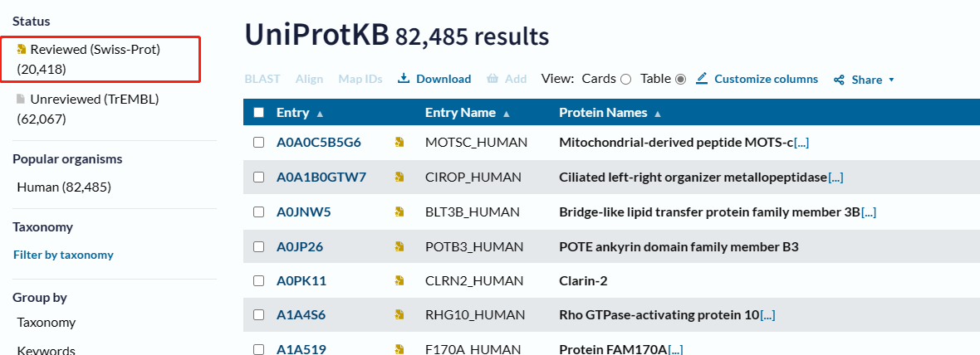Viewport: 980px width, 355px height.
Task: Tick the checkbox for entry A0PK11
Action: coord(259,281)
